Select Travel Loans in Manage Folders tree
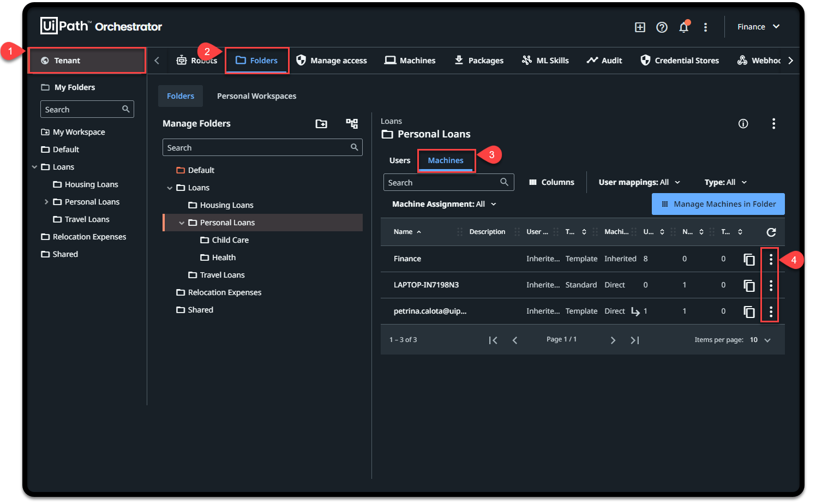Viewport: 816px width, 504px height. pyautogui.click(x=216, y=275)
